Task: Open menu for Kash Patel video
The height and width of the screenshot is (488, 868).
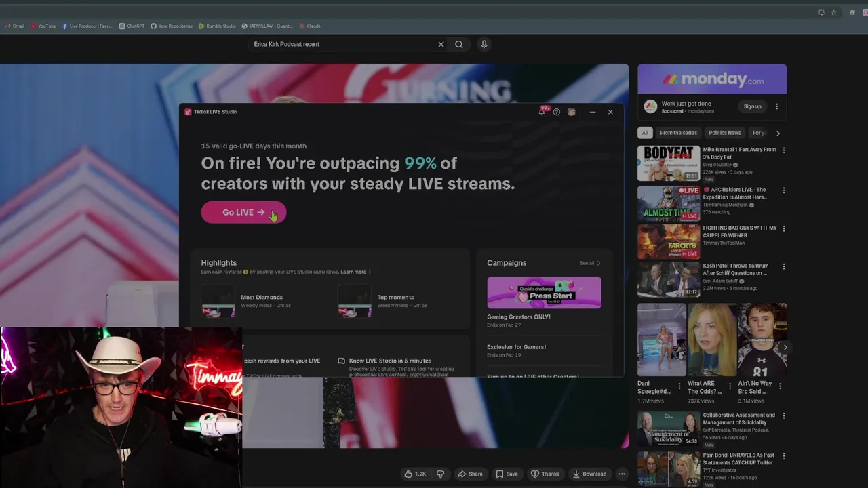Action: (x=784, y=266)
